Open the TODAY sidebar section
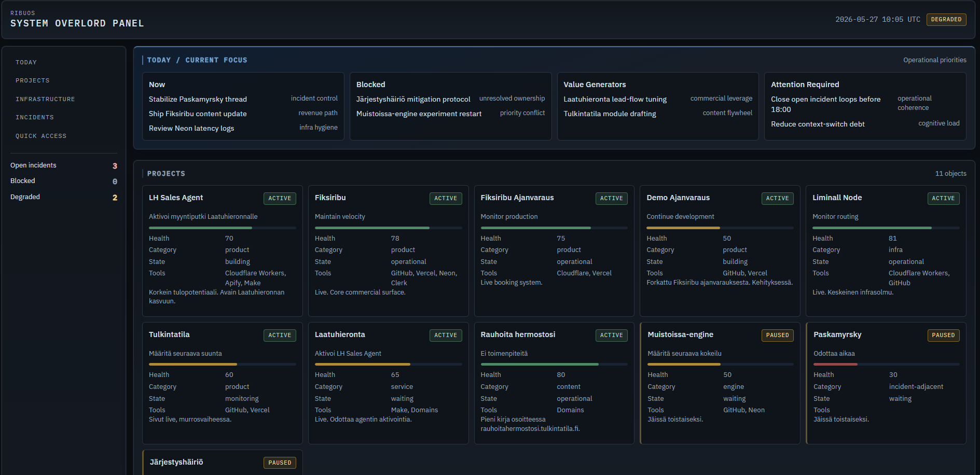Viewport: 980px width, 475px height. click(x=26, y=62)
